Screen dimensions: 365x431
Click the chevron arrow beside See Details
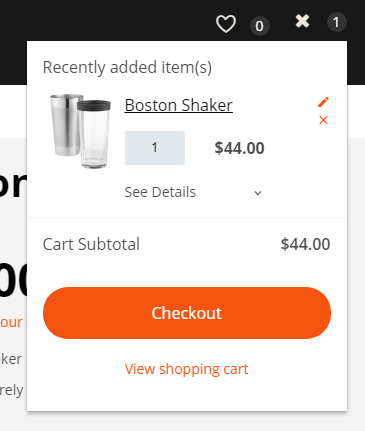pyautogui.click(x=258, y=193)
